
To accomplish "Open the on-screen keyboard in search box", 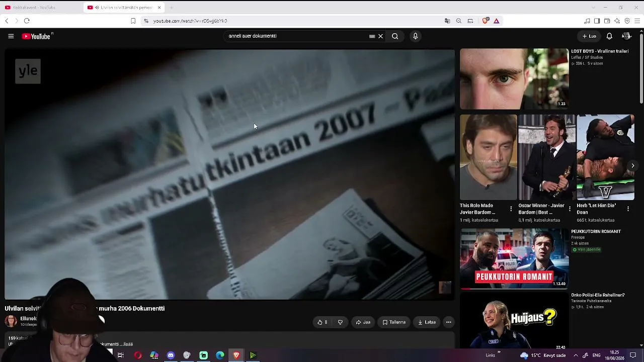I will coord(372,36).
